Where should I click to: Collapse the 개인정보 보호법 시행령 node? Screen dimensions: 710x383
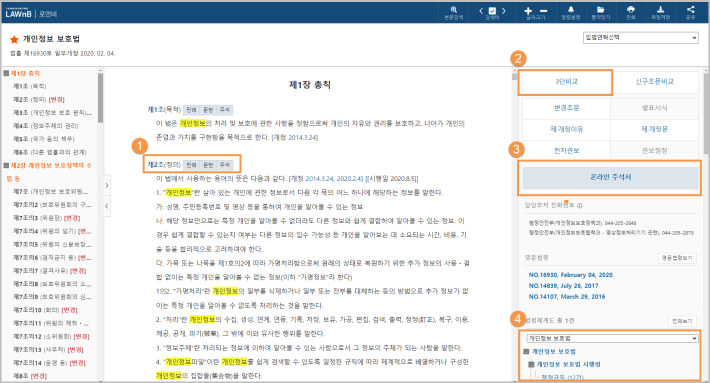531,364
